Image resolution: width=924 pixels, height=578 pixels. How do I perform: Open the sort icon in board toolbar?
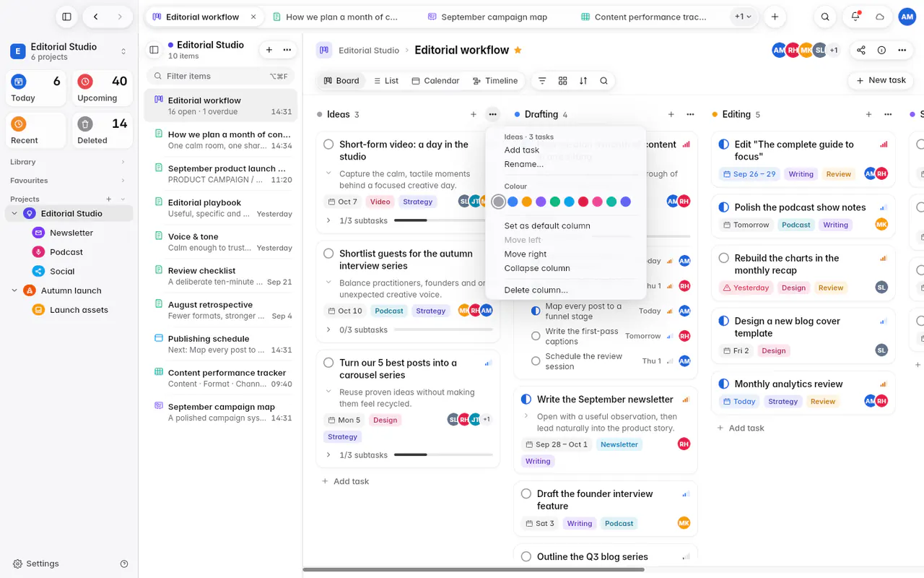pyautogui.click(x=583, y=81)
